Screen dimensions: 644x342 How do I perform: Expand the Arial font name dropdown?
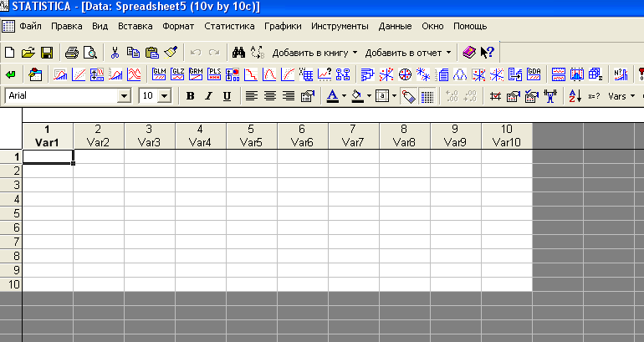click(x=124, y=96)
